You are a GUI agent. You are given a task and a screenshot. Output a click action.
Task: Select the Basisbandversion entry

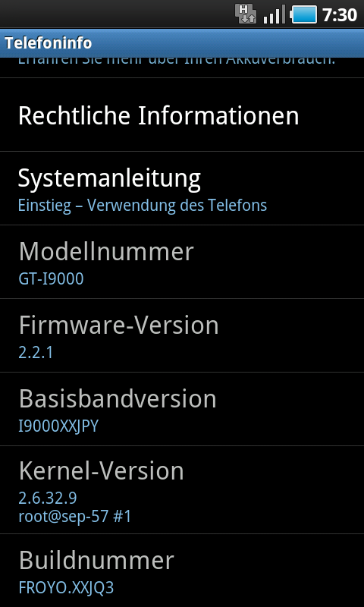click(x=182, y=409)
